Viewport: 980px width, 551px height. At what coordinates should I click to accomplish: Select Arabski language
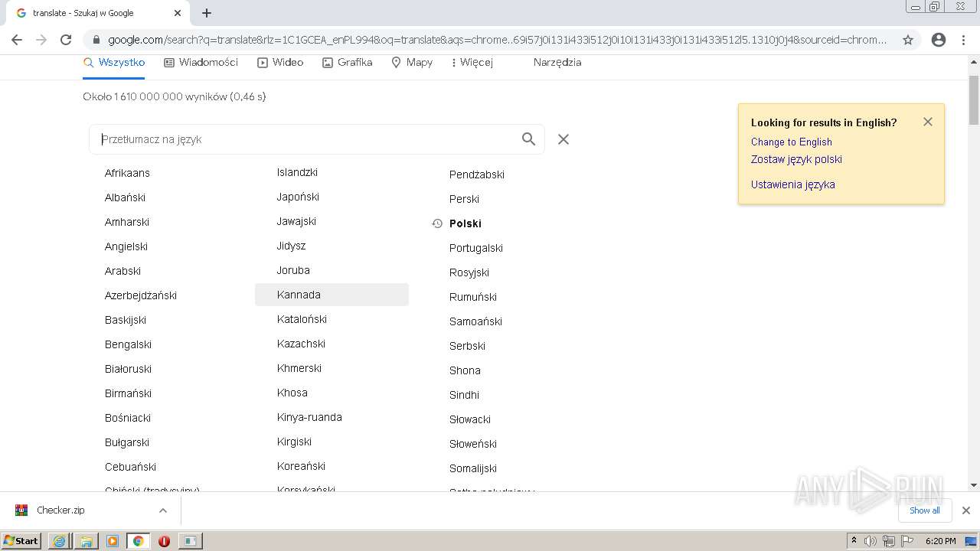pos(122,271)
